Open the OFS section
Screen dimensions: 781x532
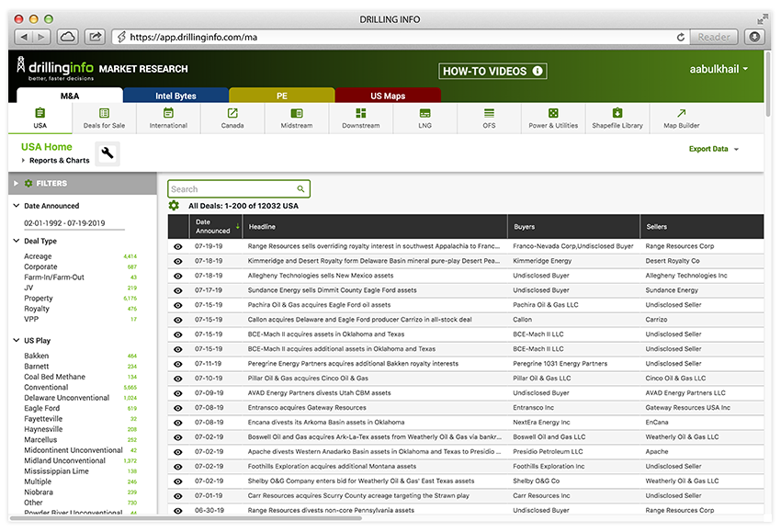(x=489, y=119)
